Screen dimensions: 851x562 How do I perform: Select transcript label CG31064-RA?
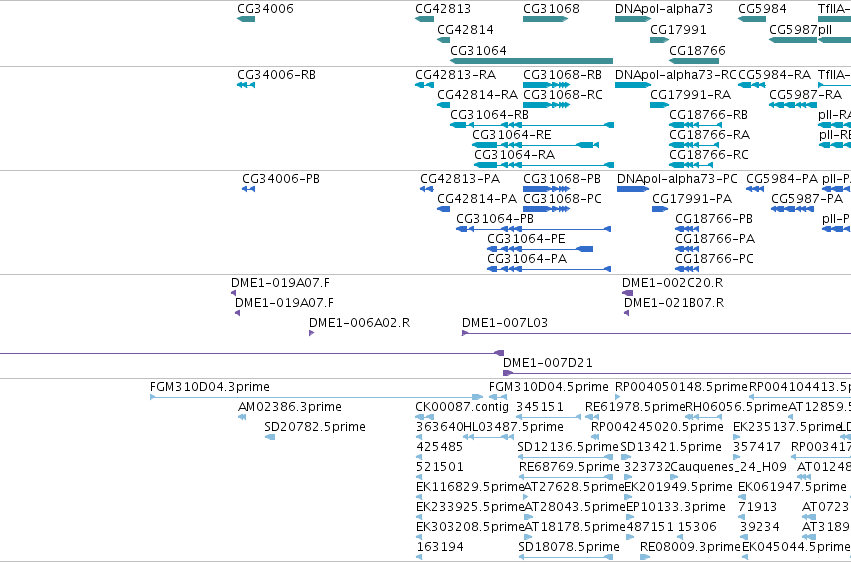pyautogui.click(x=515, y=155)
